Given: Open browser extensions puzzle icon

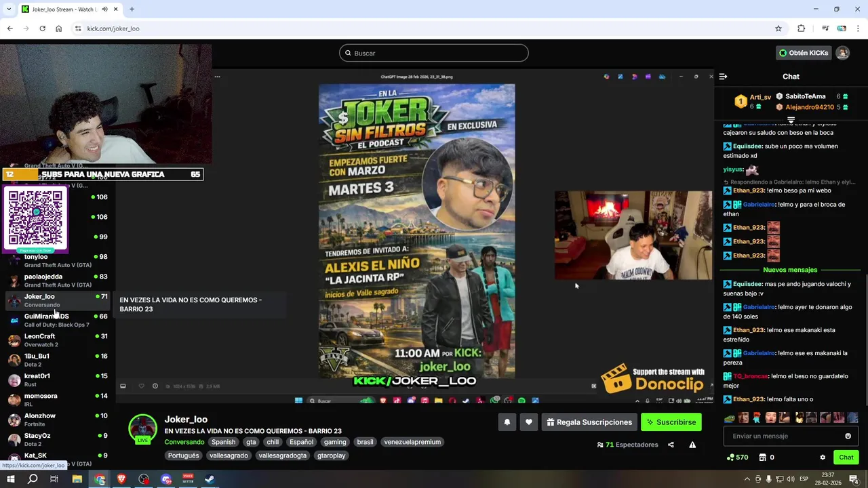Looking at the screenshot, I should pos(802,28).
